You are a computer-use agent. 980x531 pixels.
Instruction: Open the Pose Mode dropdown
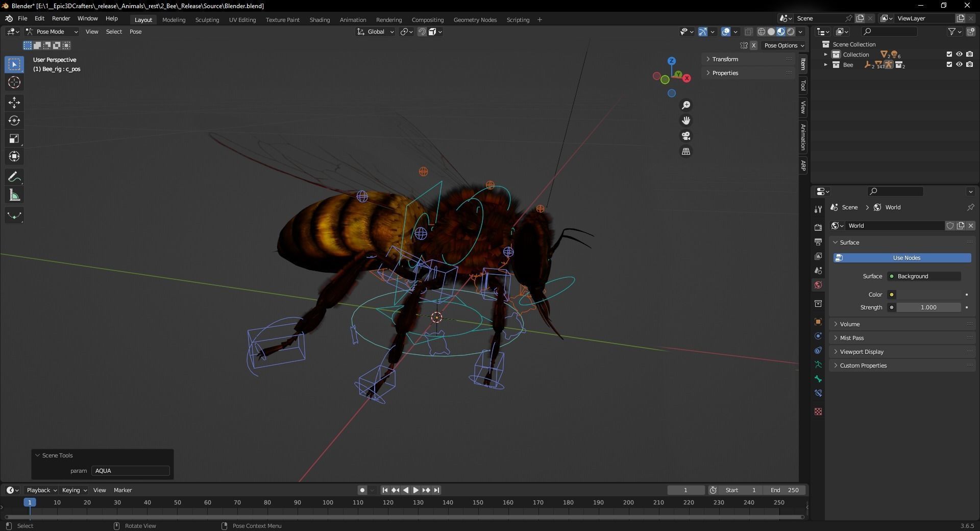pyautogui.click(x=52, y=32)
